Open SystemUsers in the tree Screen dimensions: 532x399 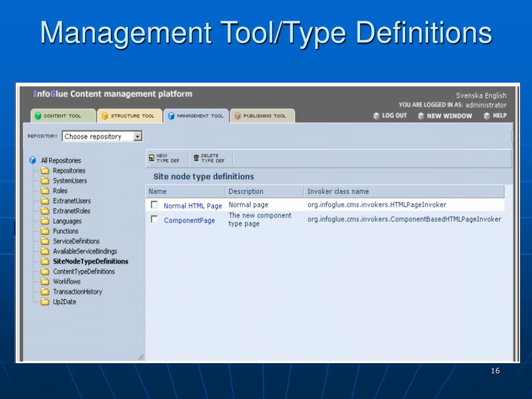coord(70,181)
